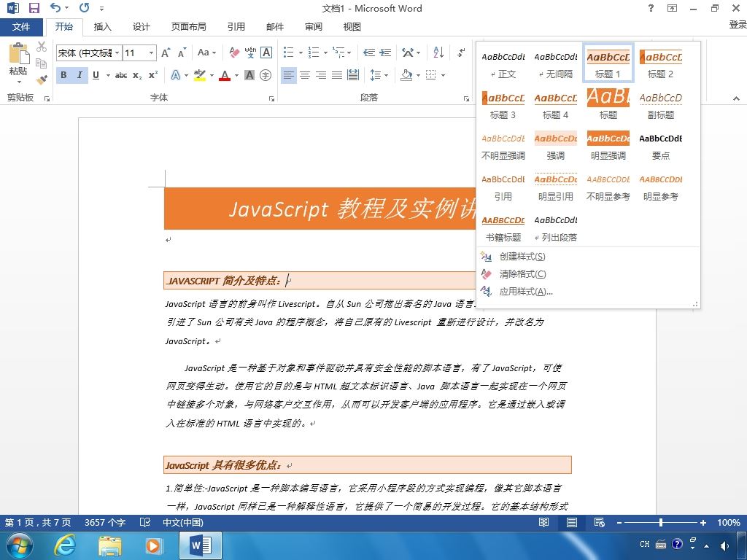
Task: Open the font size dropdown
Action: [x=152, y=52]
